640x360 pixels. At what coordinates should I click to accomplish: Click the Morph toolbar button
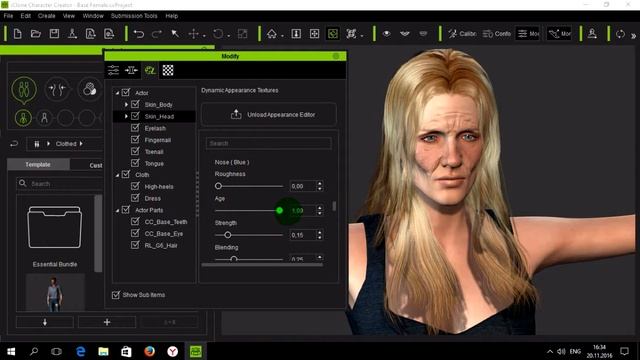pyautogui.click(x=559, y=33)
